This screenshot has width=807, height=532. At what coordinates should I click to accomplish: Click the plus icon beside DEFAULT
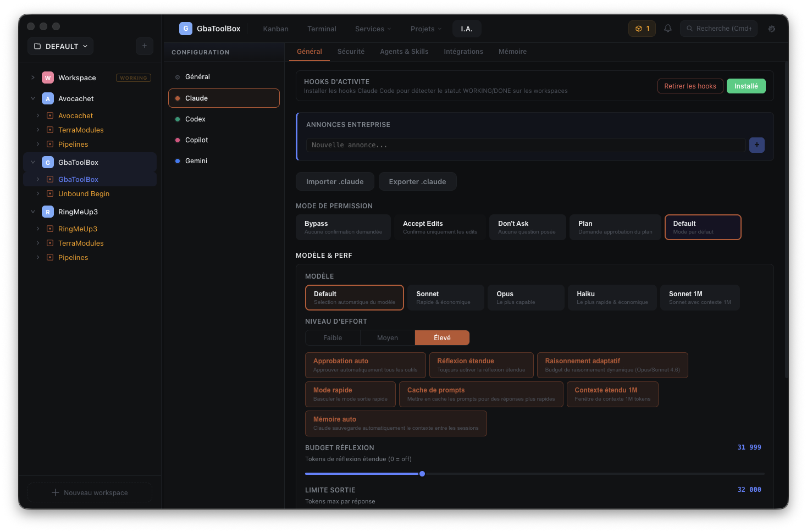click(145, 46)
